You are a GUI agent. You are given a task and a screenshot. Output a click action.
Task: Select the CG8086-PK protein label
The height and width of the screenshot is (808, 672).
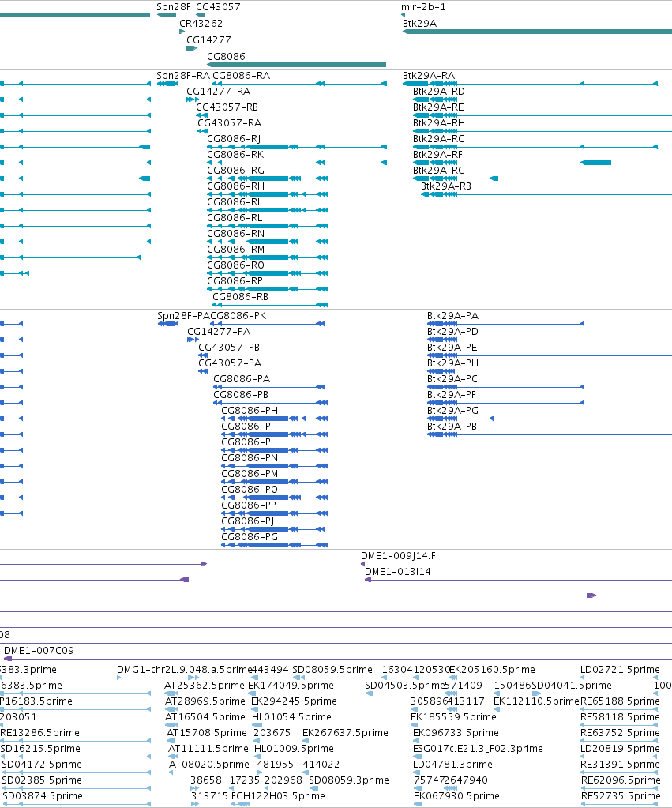[x=238, y=316]
